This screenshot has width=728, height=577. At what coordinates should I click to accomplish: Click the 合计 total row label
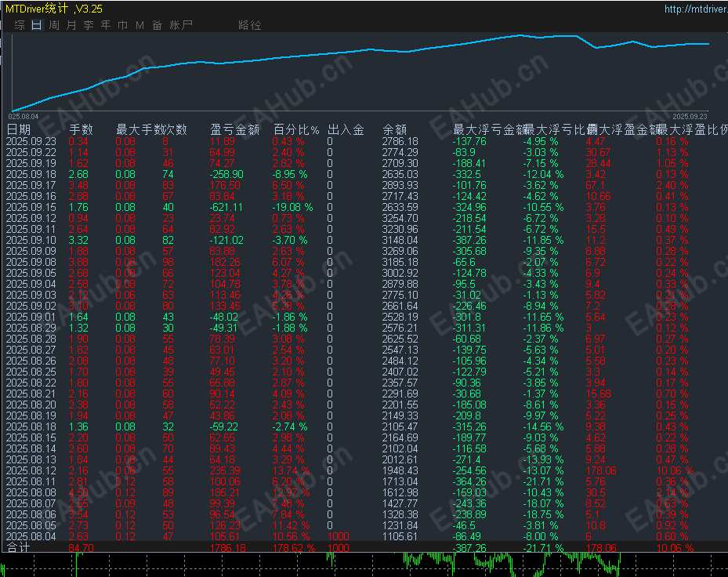(x=19, y=547)
